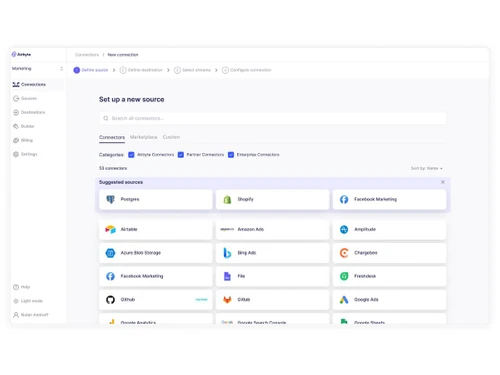The height and width of the screenshot is (375, 500).
Task: Click the Sources sidebar icon
Action: coord(16,98)
